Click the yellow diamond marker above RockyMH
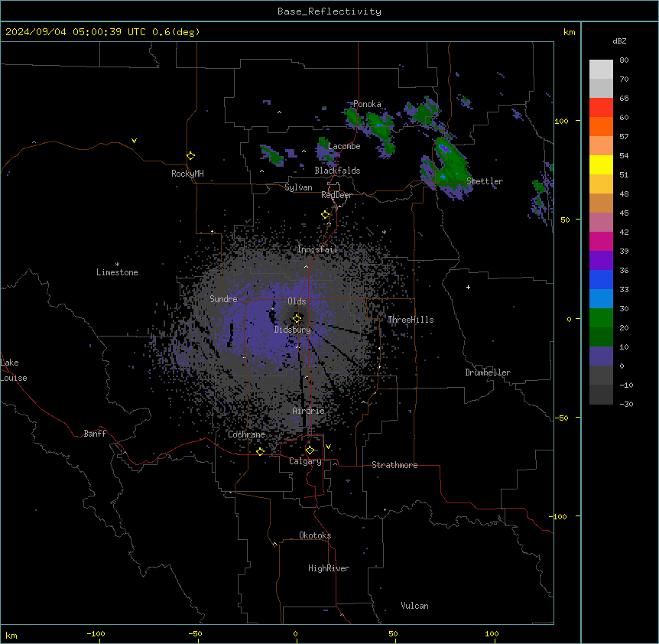This screenshot has width=659, height=644. [190, 156]
